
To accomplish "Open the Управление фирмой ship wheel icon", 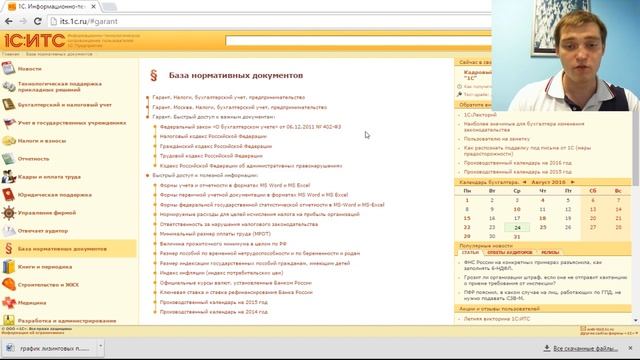I will pyautogui.click(x=8, y=213).
